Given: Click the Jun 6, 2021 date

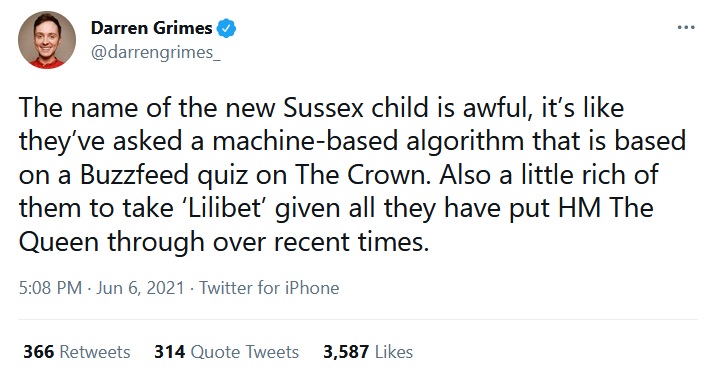Looking at the screenshot, I should coord(140,288).
